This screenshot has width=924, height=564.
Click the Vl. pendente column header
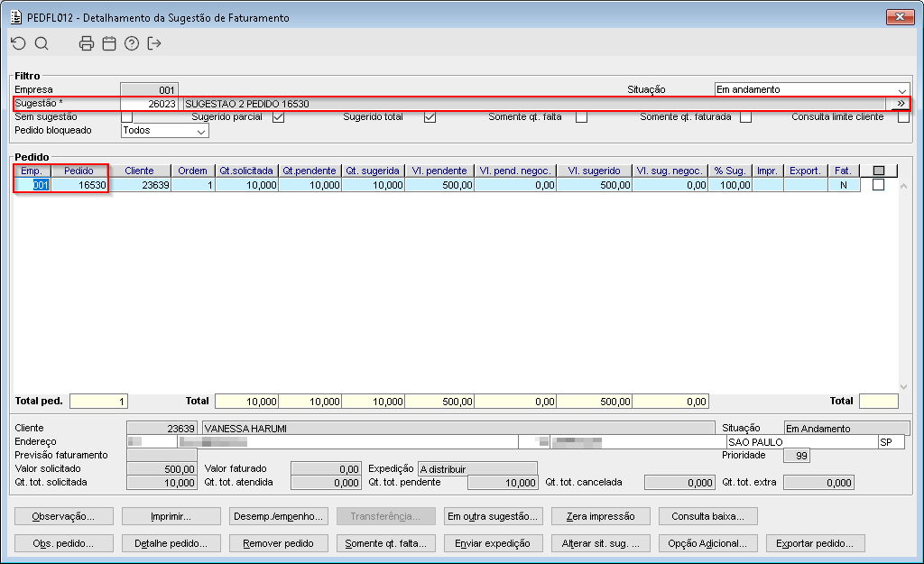439,171
